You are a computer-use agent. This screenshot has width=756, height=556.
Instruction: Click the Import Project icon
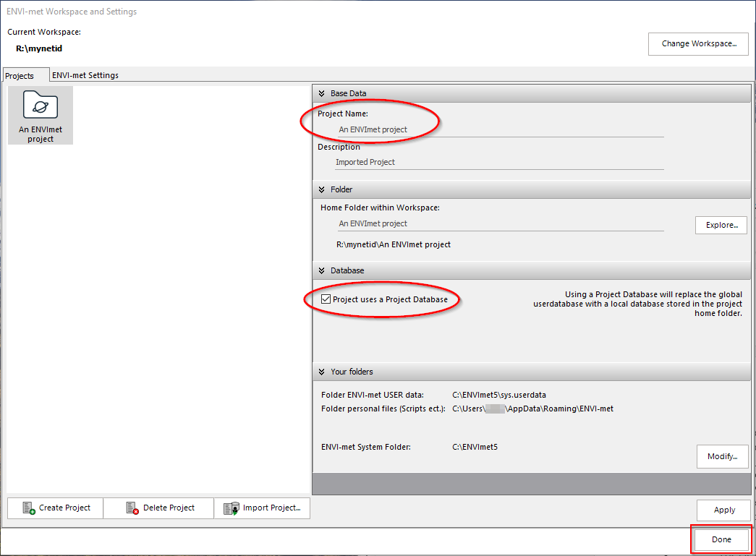232,508
